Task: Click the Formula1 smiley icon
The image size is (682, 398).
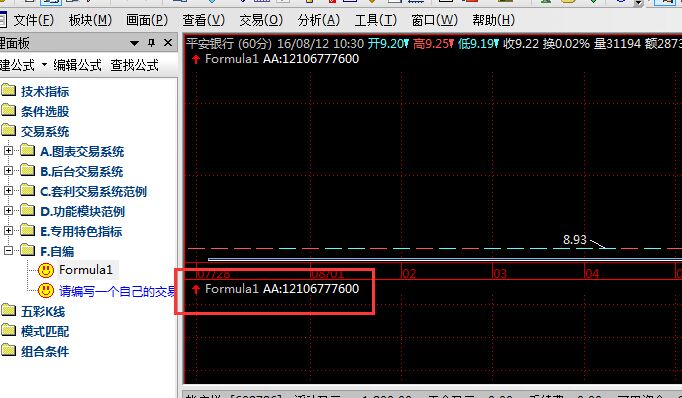Action: (x=46, y=270)
